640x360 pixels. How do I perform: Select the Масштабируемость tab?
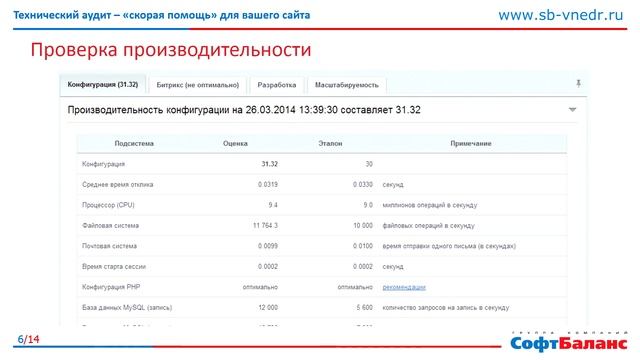coord(347,85)
